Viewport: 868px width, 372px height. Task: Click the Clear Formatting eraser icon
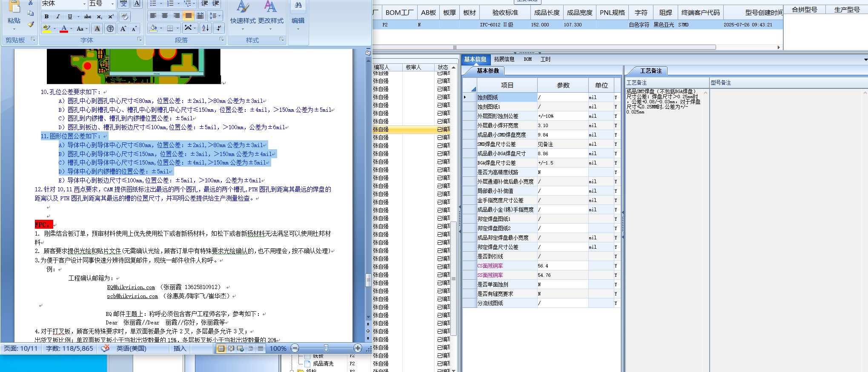[125, 17]
